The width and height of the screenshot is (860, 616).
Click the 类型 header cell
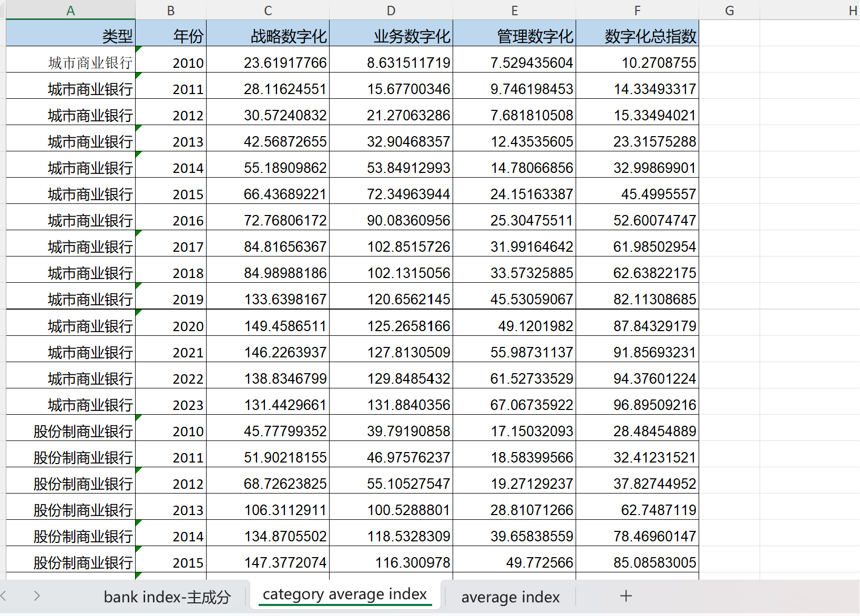point(70,34)
